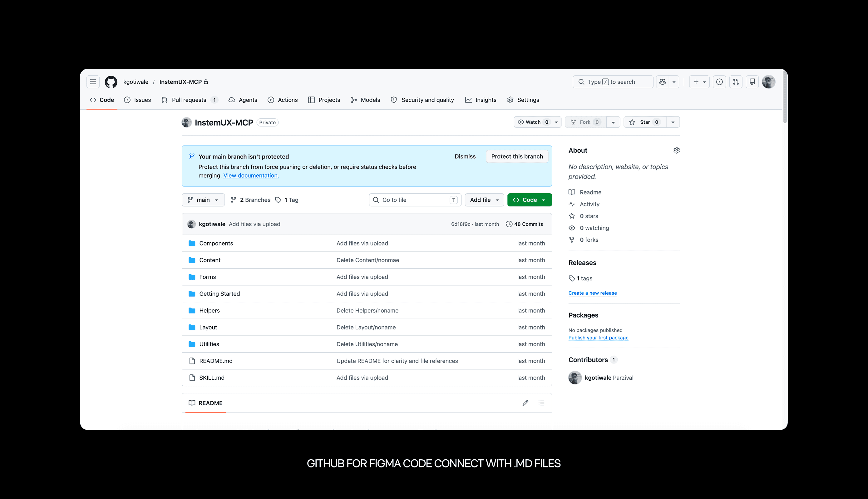Open the 48 Commits history link
This screenshot has height=499, width=868.
[524, 224]
